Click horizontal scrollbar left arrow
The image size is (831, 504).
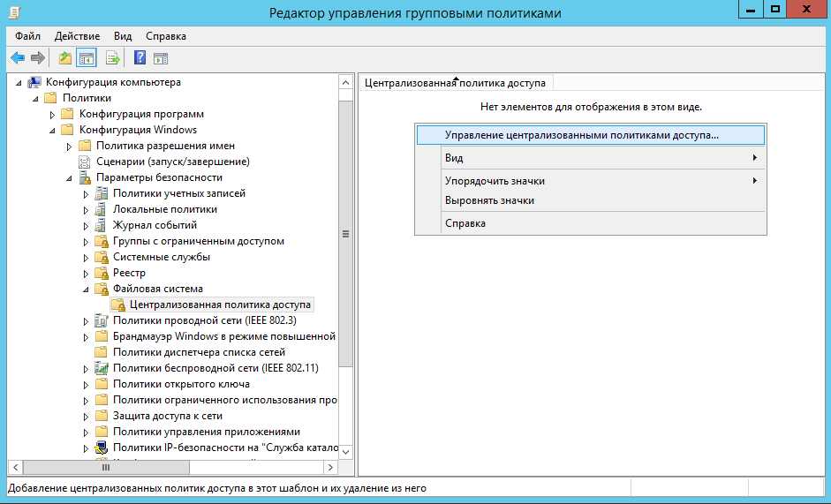(15, 468)
